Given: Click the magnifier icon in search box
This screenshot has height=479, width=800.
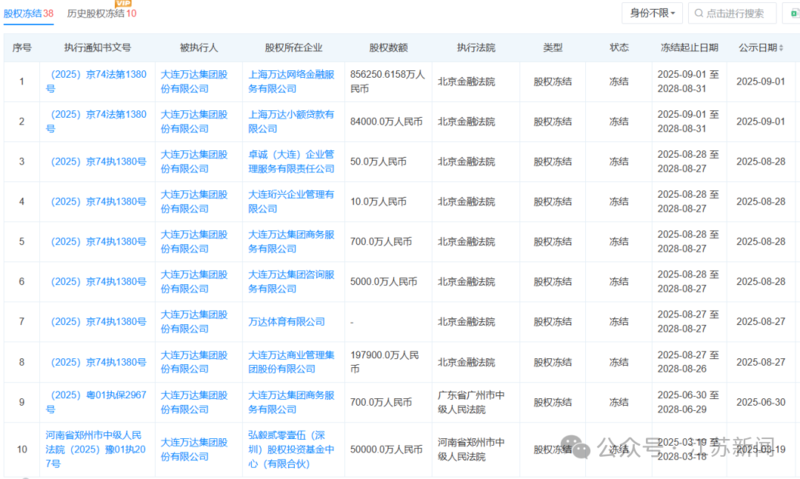Looking at the screenshot, I should (x=698, y=13).
